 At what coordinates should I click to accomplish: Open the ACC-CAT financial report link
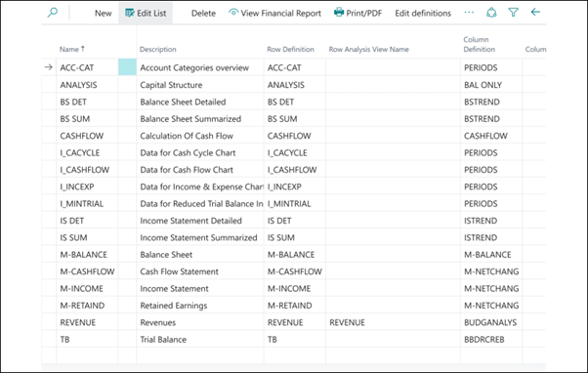(x=77, y=67)
